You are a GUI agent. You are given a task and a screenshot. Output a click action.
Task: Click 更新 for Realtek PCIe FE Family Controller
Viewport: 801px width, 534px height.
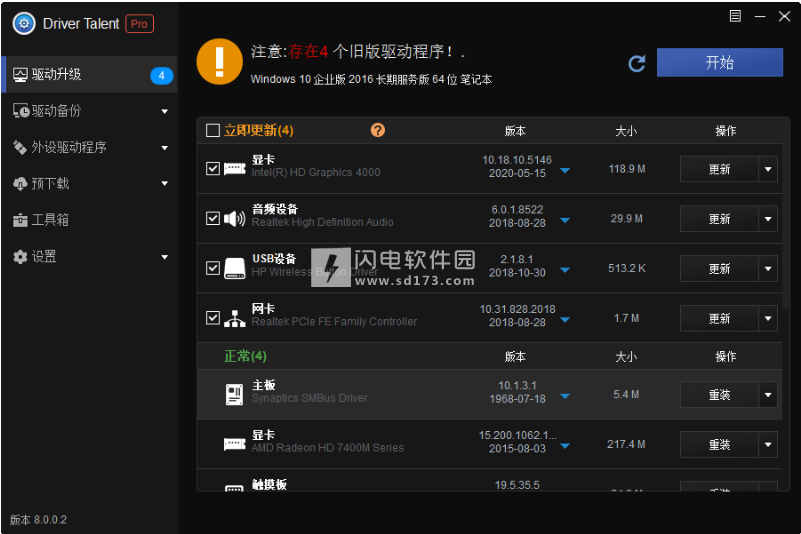click(x=719, y=318)
